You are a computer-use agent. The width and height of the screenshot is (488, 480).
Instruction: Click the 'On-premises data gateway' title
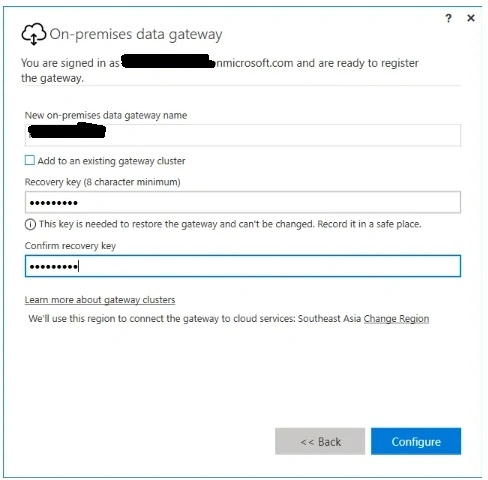[x=136, y=35]
